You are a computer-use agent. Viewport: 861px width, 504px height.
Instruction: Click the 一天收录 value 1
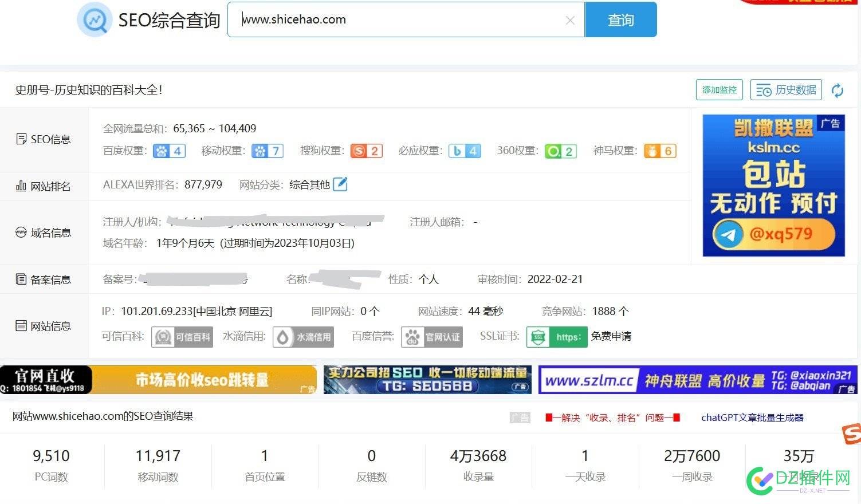(585, 456)
